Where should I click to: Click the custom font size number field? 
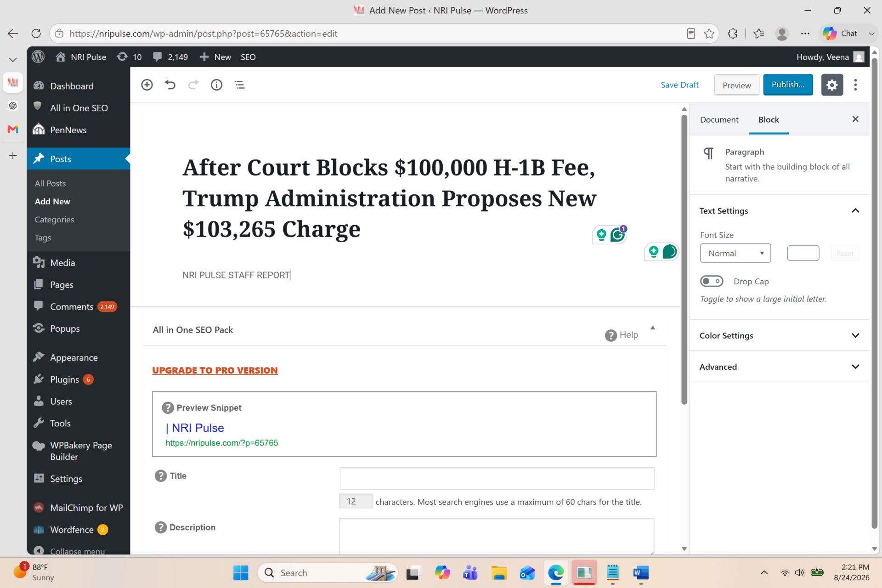click(x=803, y=253)
